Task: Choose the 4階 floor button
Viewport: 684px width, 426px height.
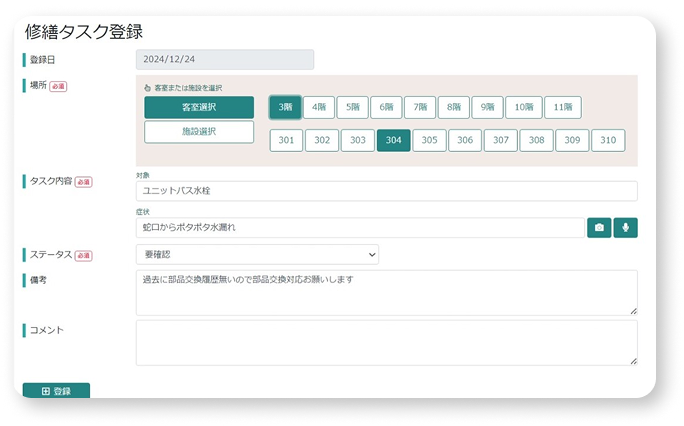Action: point(318,107)
